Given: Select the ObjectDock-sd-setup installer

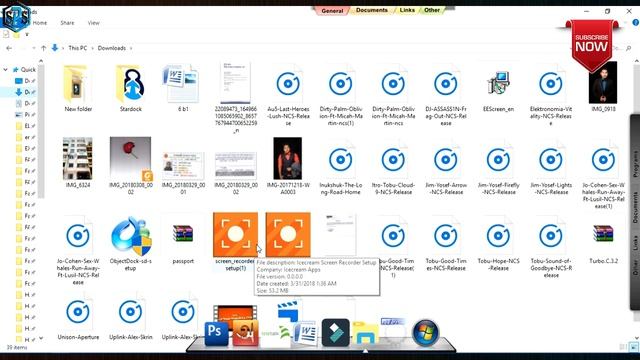Looking at the screenshot, I should pyautogui.click(x=131, y=243).
